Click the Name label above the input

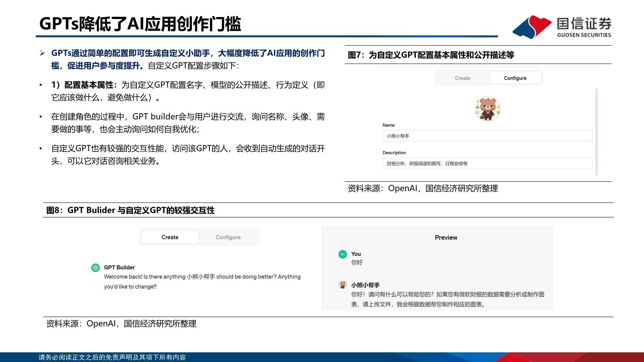pos(388,125)
